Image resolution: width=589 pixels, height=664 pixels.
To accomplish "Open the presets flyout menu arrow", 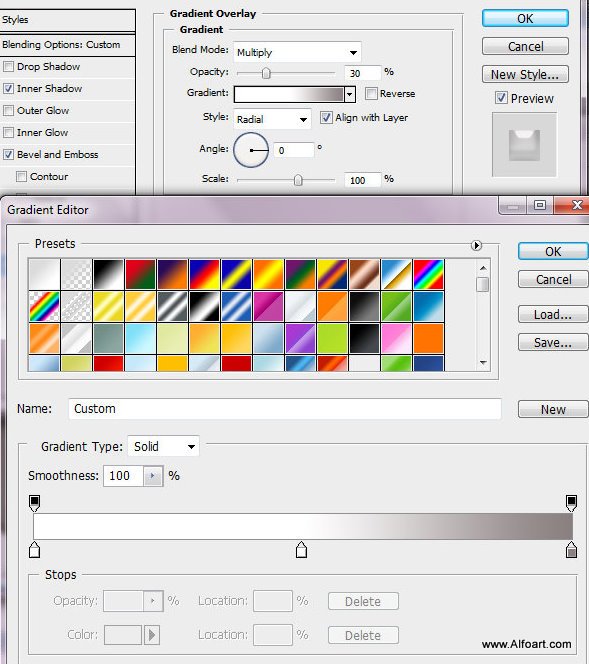I will pos(476,246).
